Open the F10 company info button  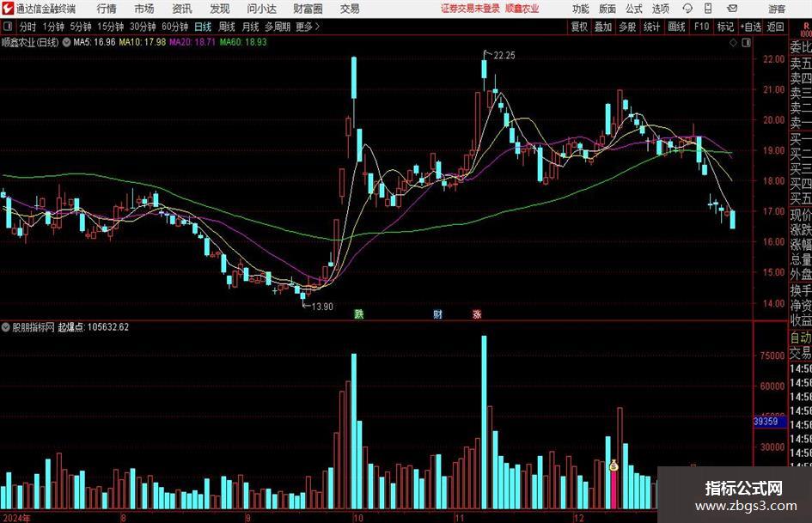(x=701, y=27)
